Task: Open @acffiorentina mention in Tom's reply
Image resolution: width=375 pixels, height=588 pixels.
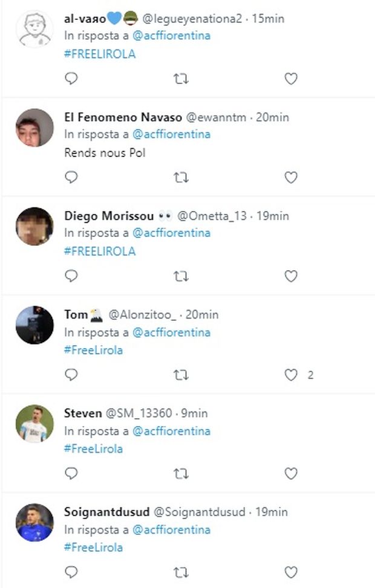Action: (171, 332)
